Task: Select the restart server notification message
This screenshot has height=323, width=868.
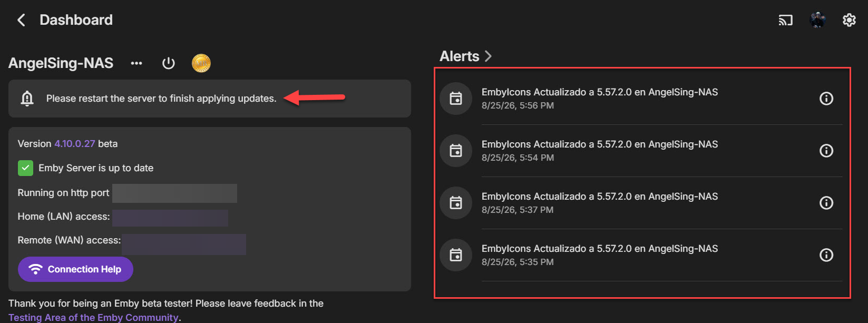Action: (161, 99)
